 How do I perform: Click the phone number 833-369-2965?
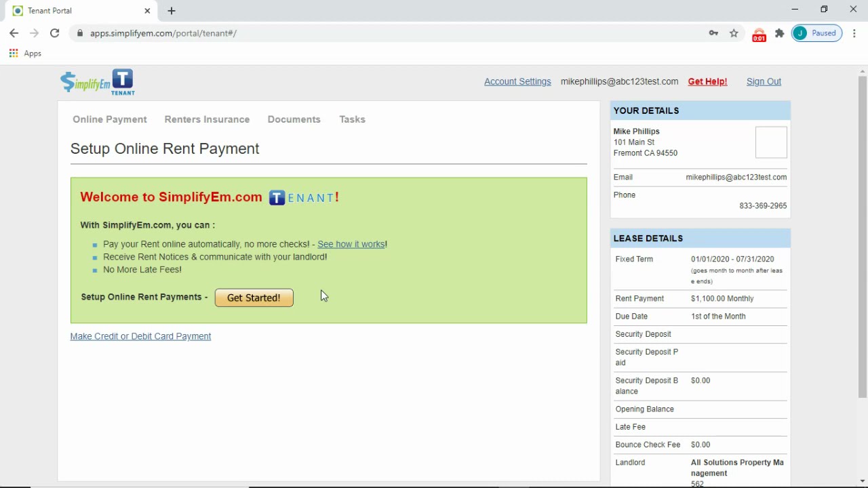763,206
